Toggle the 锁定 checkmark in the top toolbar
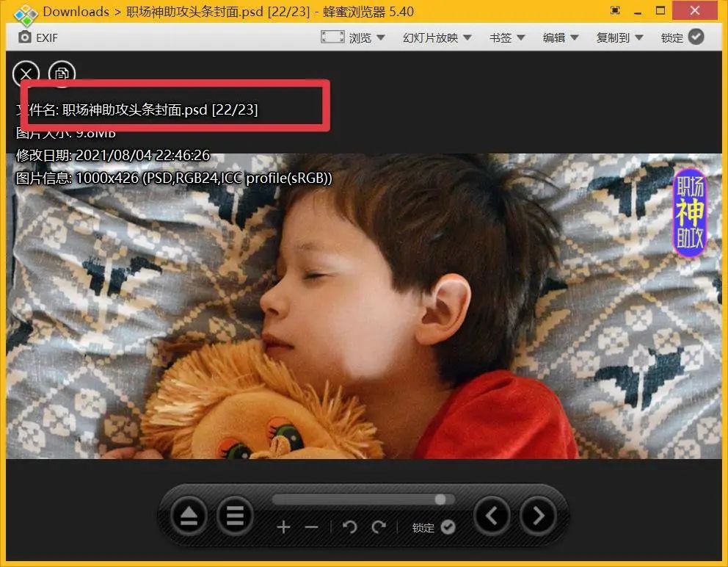728x567 pixels. pyautogui.click(x=696, y=37)
